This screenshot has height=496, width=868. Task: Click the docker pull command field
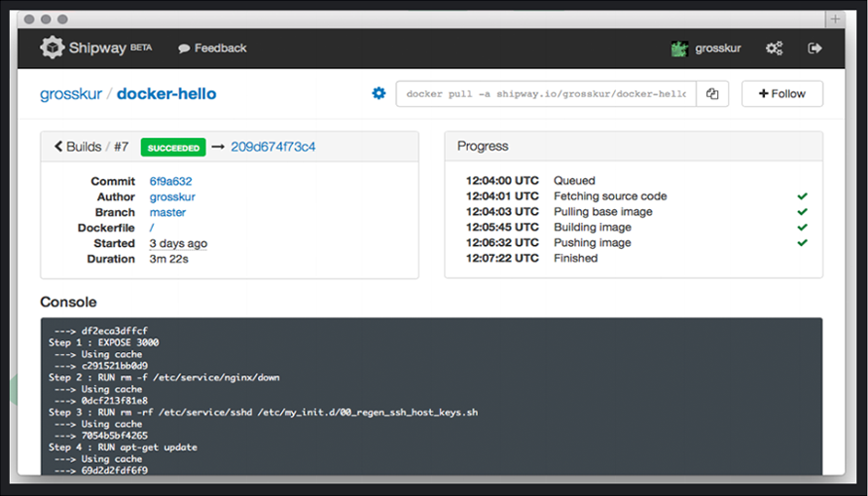[546, 93]
